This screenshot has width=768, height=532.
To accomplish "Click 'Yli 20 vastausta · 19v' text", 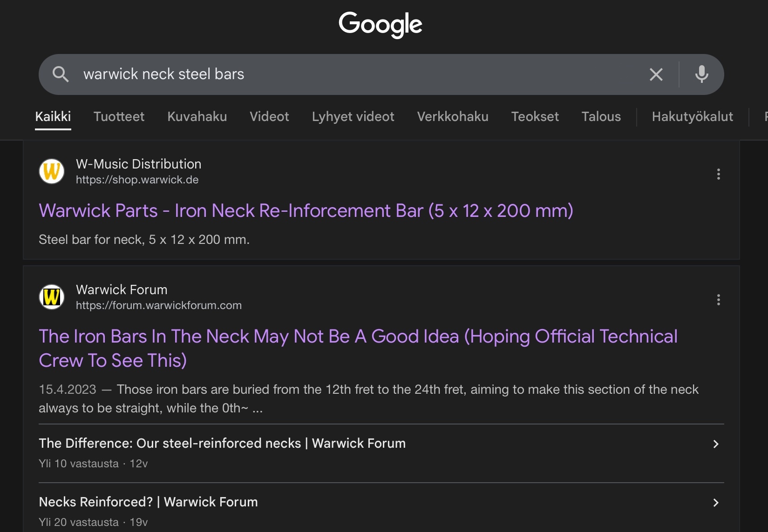I will click(93, 522).
